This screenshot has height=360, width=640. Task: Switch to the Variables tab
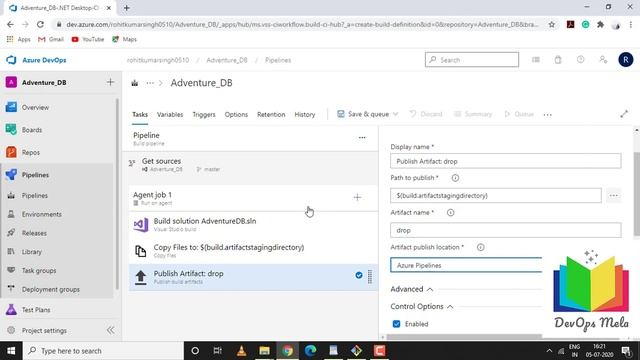[x=170, y=115]
